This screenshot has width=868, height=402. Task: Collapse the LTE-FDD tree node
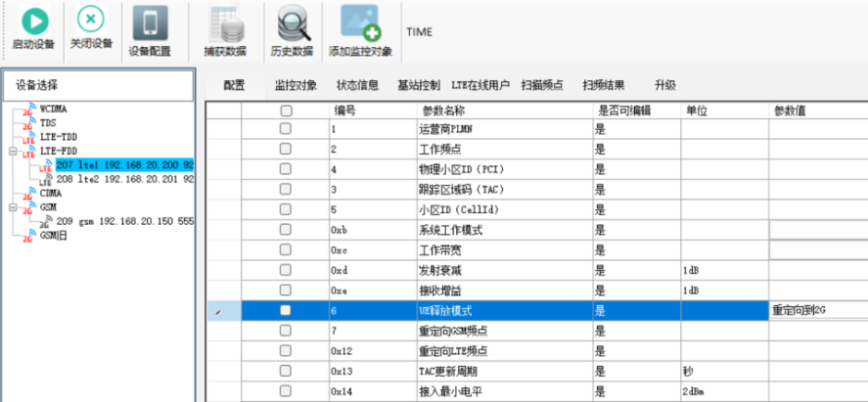click(12, 153)
